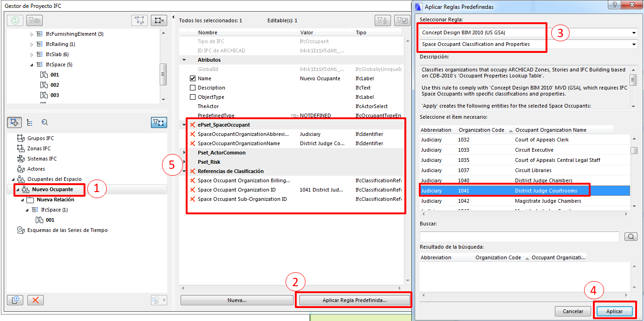The height and width of the screenshot is (321, 644).
Task: Click the Grupos IFC icon in tree
Action: pos(20,138)
